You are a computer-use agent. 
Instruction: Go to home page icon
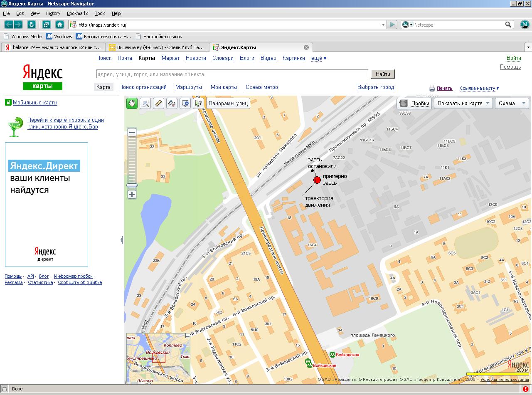click(x=60, y=25)
